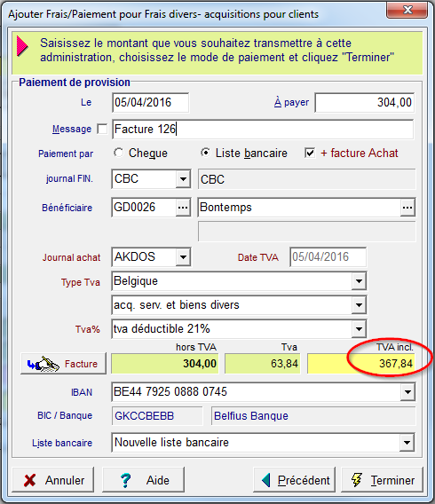Click the yellow TVA incl. amount field

coord(360,364)
